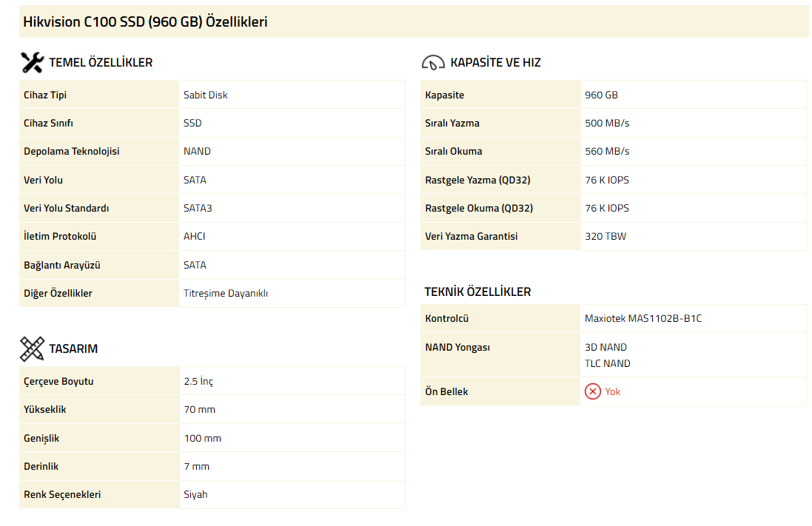This screenshot has height=526, width=812.
Task: Select the NAND value in Depolama Teknolojisi row
Action: pos(197,151)
